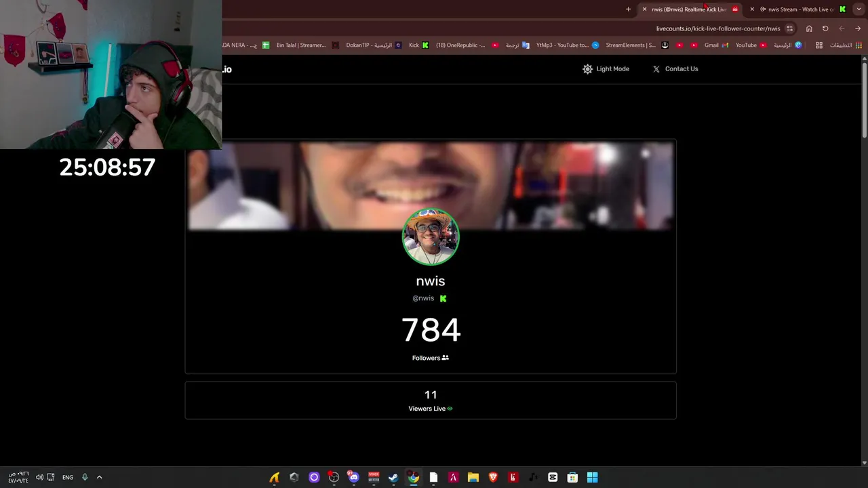The width and height of the screenshot is (868, 488).
Task: Show hidden system tray icons chevron
Action: [x=99, y=477]
